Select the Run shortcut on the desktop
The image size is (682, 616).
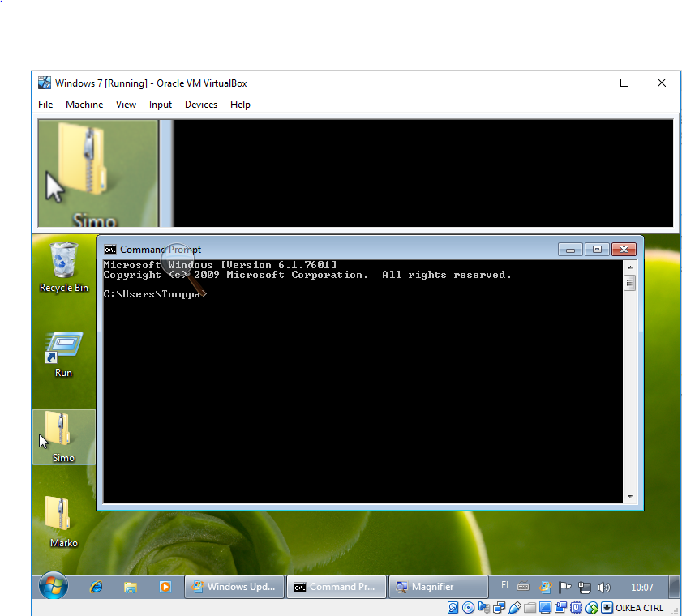pyautogui.click(x=63, y=354)
